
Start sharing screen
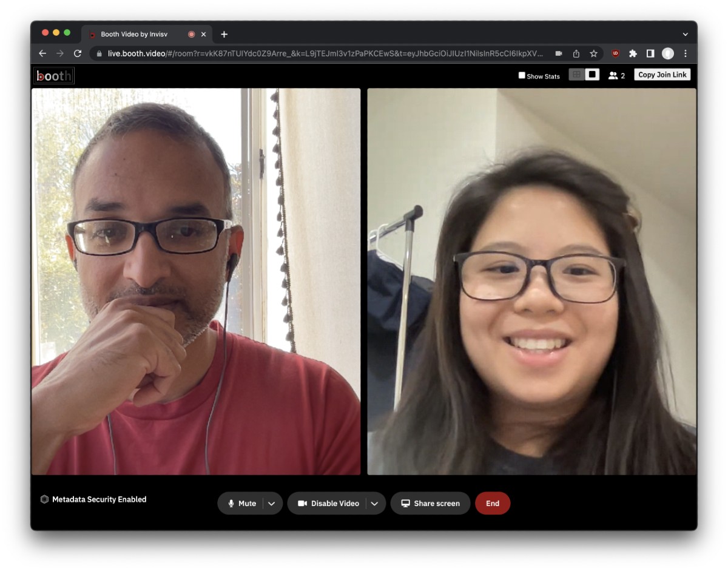tap(430, 504)
